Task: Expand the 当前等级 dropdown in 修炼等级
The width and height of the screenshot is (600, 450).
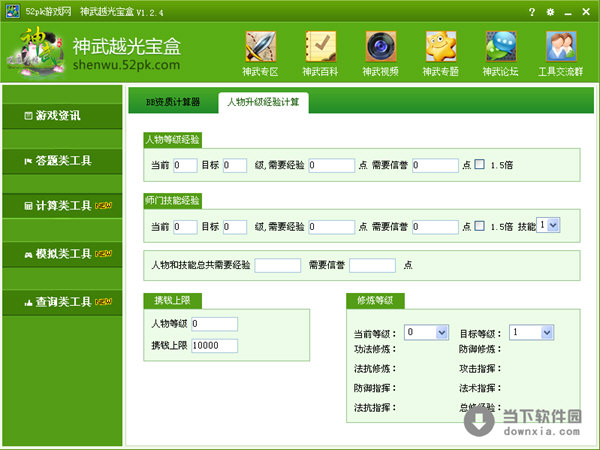Action: (x=426, y=332)
